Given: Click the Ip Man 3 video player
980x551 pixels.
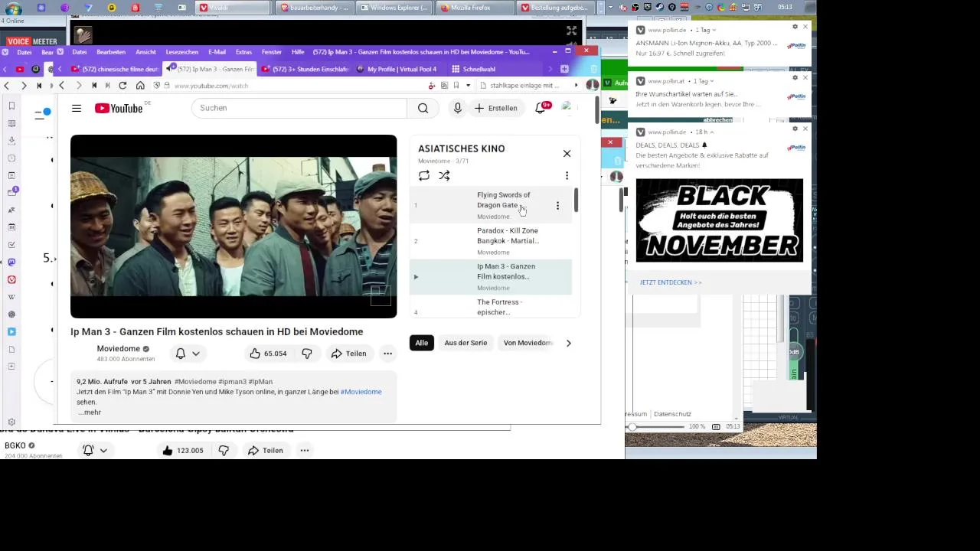Looking at the screenshot, I should coord(234,227).
